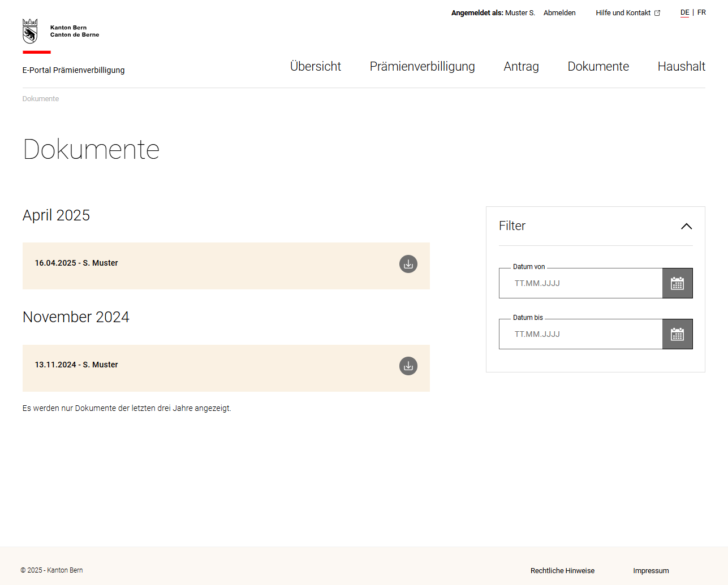Collapse the Filter panel chevron
This screenshot has height=585, width=728.
(x=686, y=226)
